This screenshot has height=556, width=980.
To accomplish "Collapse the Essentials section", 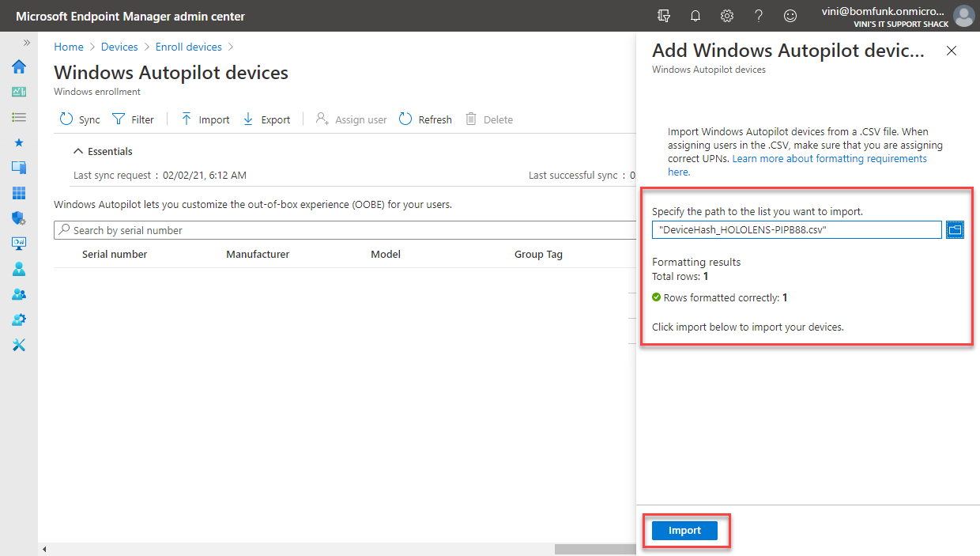I will [x=103, y=151].
